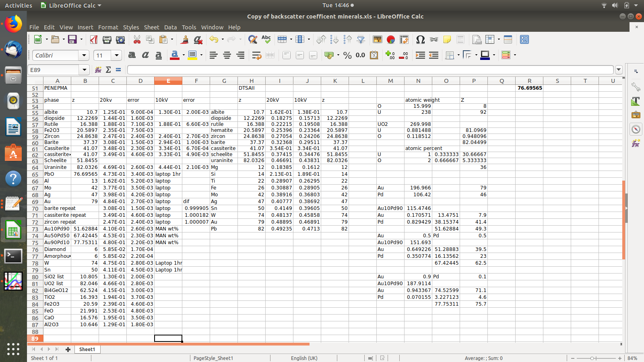Insert a Pivot Table from the toolbar
The image size is (644, 362).
(404, 39)
